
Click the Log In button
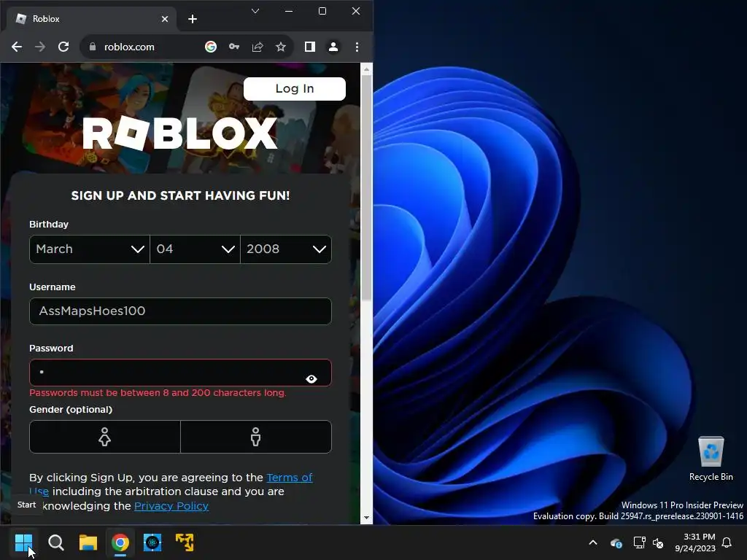tap(295, 88)
